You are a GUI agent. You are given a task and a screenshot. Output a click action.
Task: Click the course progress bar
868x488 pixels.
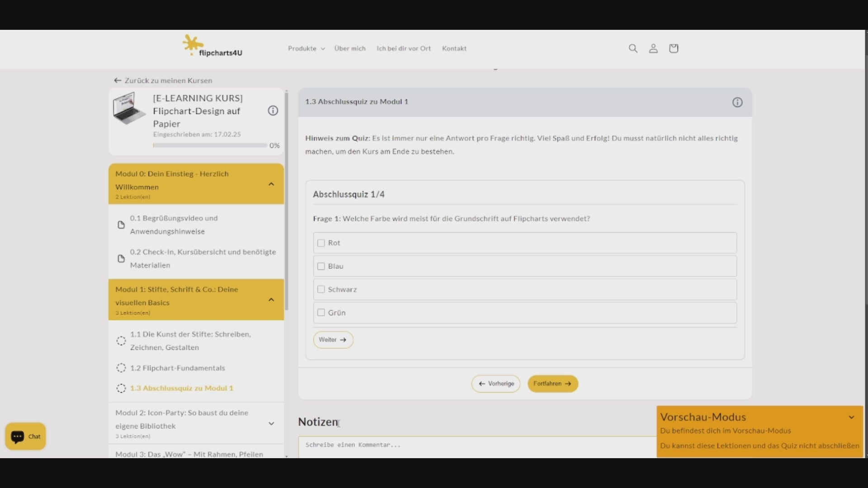210,145
